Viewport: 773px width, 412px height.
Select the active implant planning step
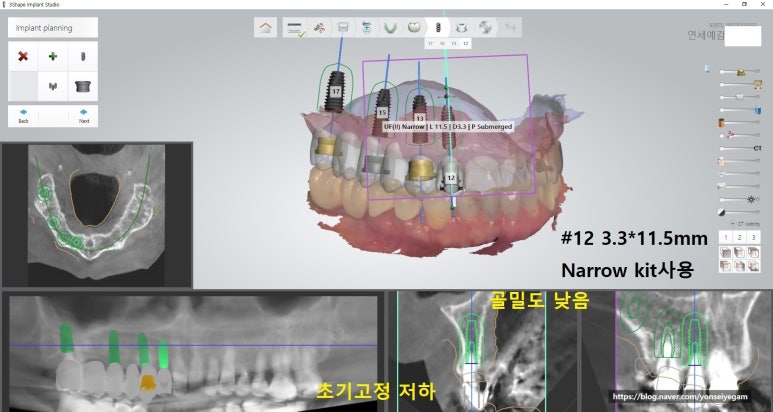tap(437, 28)
